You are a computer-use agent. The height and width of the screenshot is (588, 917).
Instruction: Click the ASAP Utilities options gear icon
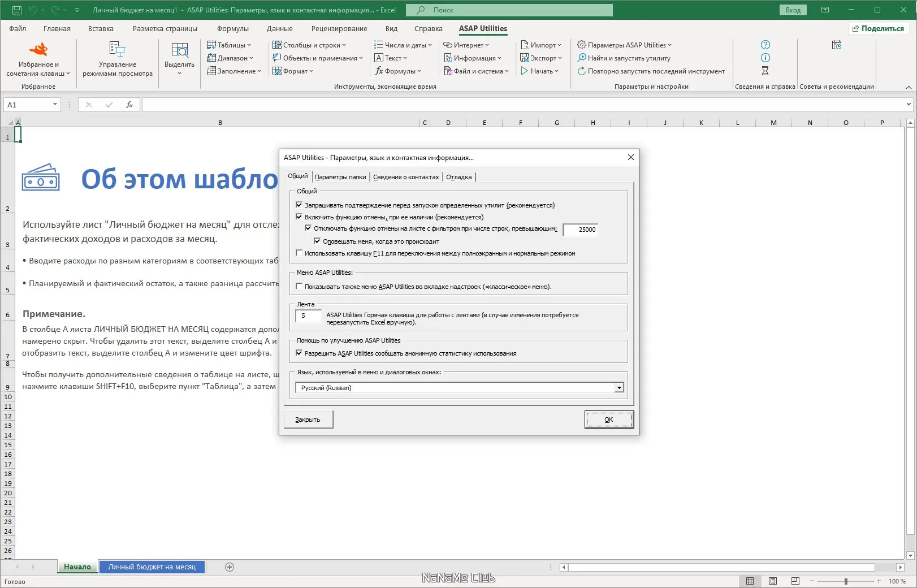582,45
